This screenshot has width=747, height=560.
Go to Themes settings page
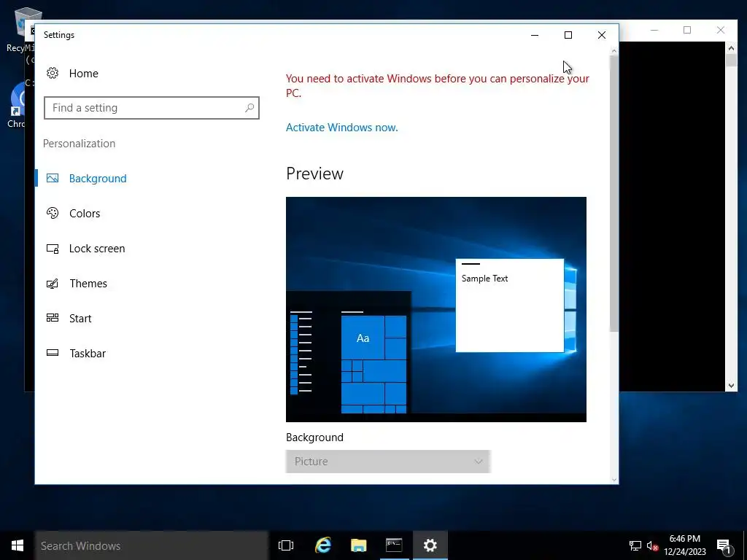pos(88,284)
